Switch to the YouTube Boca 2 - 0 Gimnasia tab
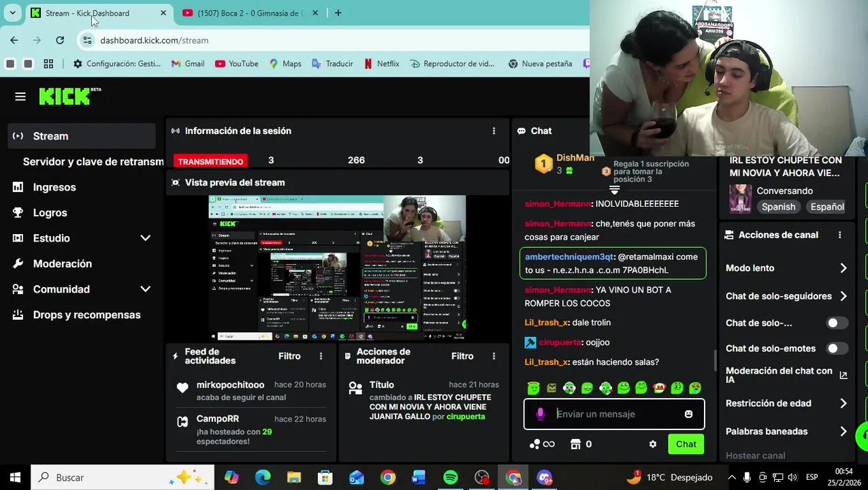 (249, 13)
